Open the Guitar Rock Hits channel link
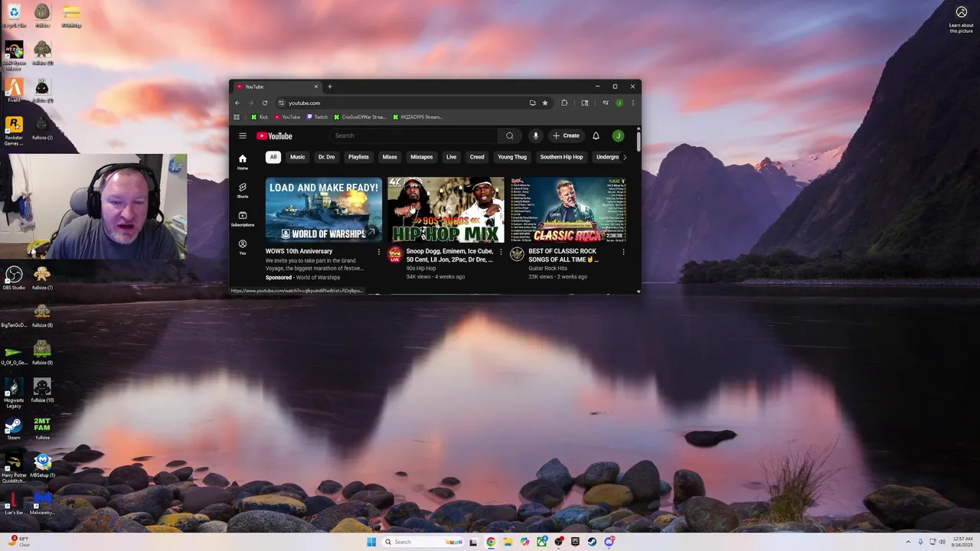The image size is (980, 551). click(548, 269)
